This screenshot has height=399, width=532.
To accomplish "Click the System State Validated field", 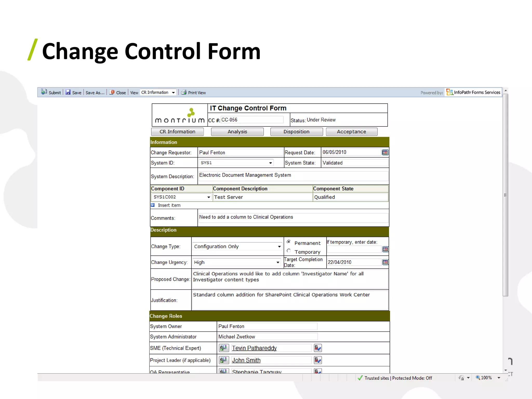I will [x=355, y=163].
